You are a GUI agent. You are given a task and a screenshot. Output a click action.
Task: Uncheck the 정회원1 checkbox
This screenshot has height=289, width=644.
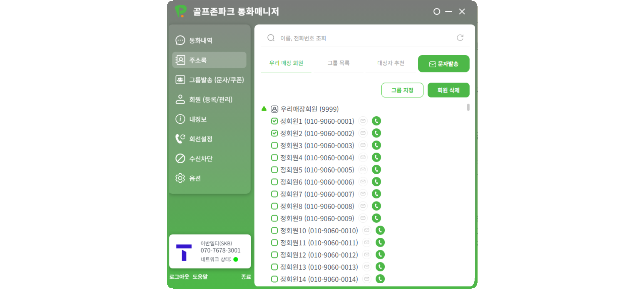[274, 121]
